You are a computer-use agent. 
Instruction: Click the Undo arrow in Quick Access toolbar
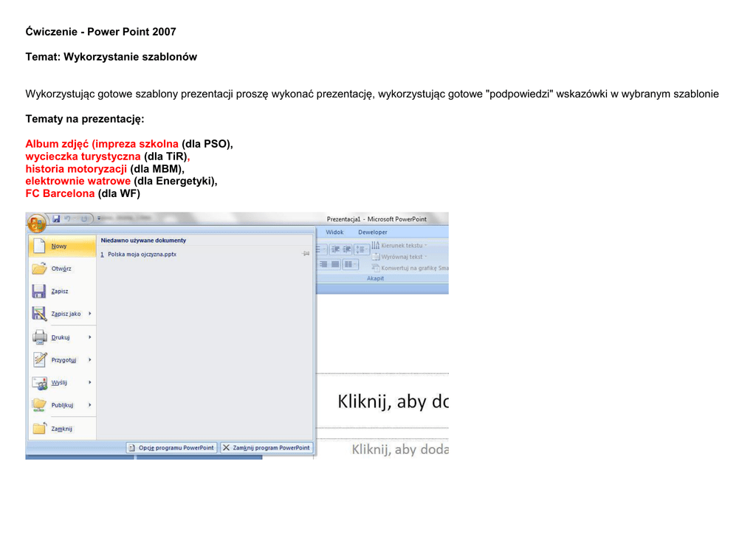[x=68, y=219]
